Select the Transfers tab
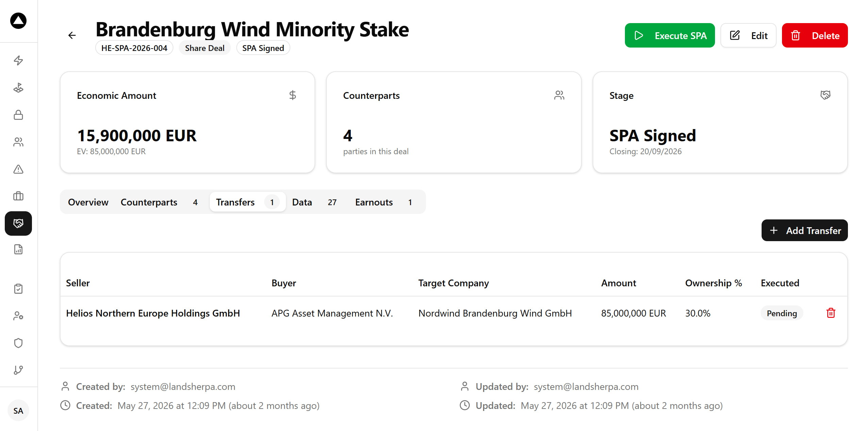868x431 pixels. pyautogui.click(x=248, y=202)
